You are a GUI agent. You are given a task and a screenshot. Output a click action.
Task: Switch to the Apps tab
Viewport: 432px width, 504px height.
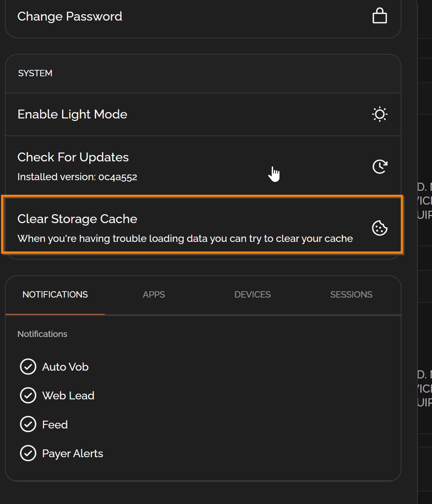click(154, 294)
